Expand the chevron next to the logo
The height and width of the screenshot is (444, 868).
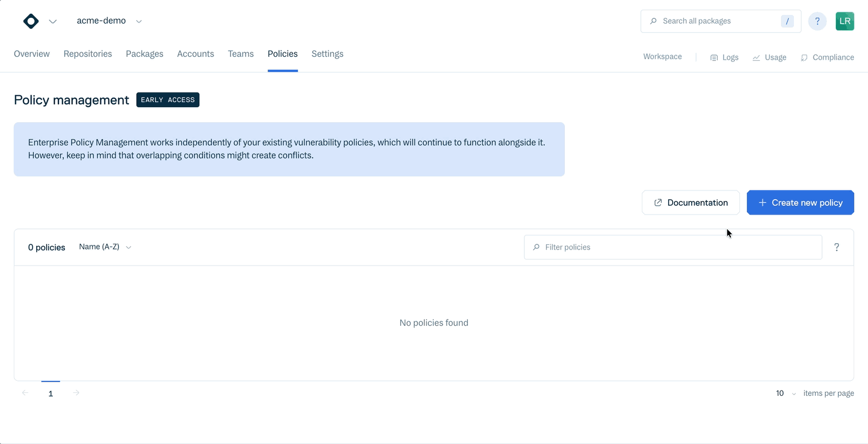click(53, 21)
